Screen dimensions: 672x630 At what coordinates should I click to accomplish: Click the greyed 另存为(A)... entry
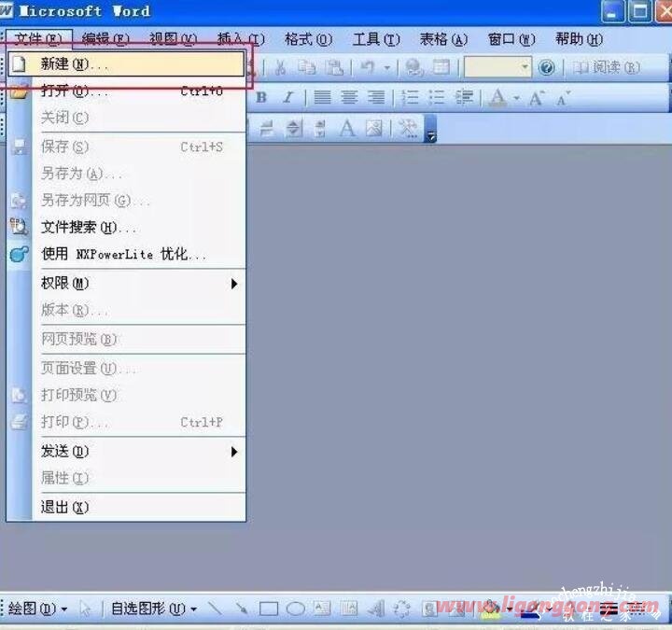coord(126,174)
